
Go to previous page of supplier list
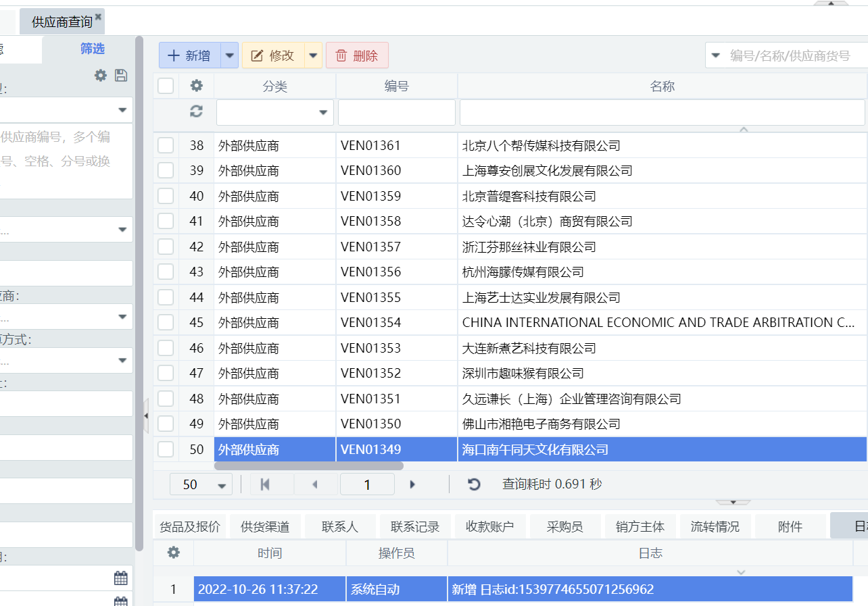(x=314, y=484)
